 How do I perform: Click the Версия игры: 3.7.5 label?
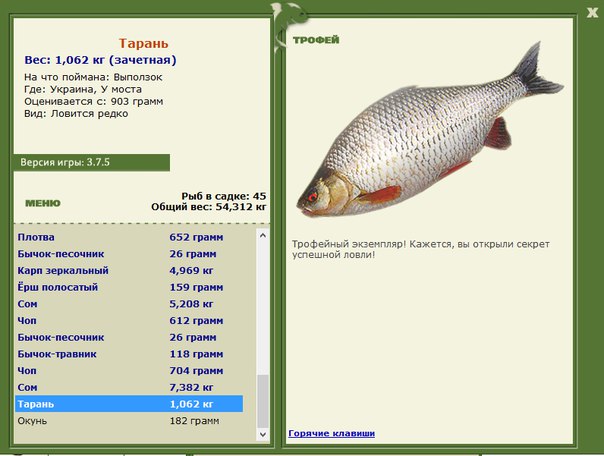point(65,162)
